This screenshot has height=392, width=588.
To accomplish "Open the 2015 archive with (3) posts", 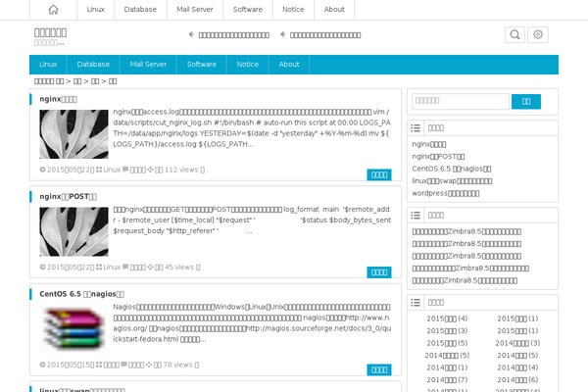I will tap(447, 331).
